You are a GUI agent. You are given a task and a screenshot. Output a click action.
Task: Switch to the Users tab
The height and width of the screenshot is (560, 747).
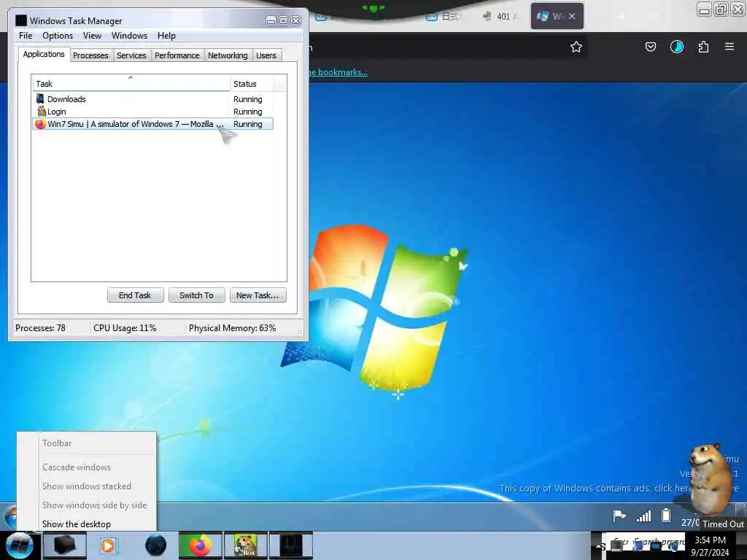266,55
